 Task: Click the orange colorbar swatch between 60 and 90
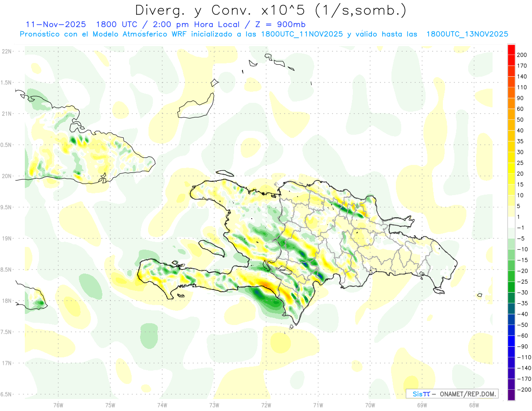(511, 104)
